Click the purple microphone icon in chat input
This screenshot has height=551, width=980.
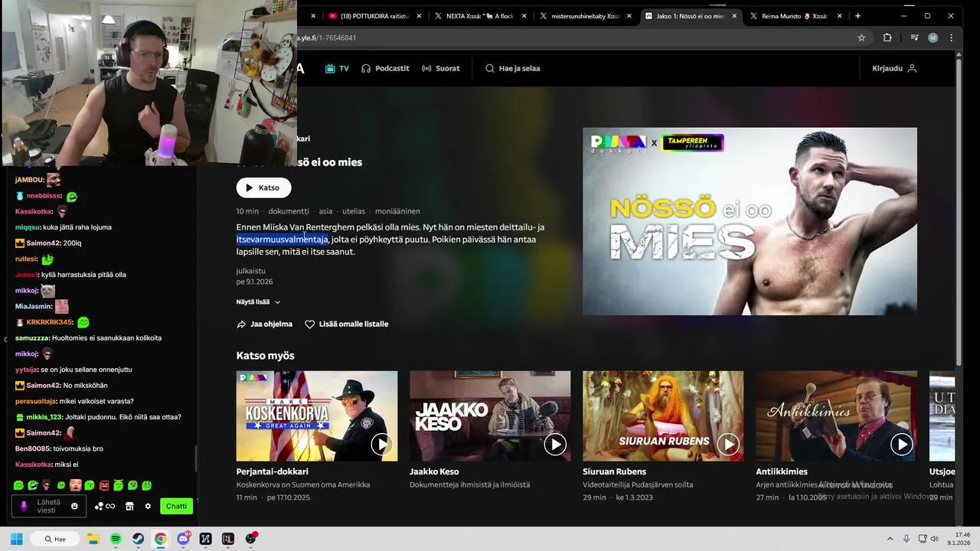tap(24, 506)
